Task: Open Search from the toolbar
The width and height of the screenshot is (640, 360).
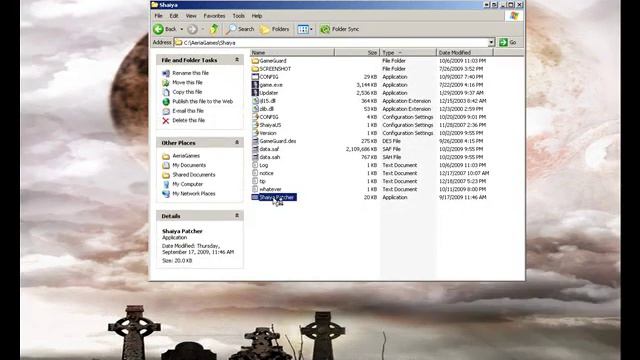Action: coord(240,29)
